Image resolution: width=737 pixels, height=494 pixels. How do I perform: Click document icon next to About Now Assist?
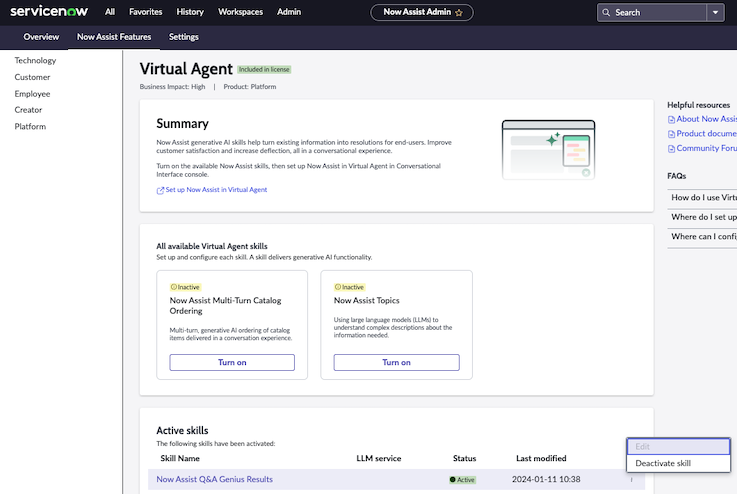tap(671, 120)
